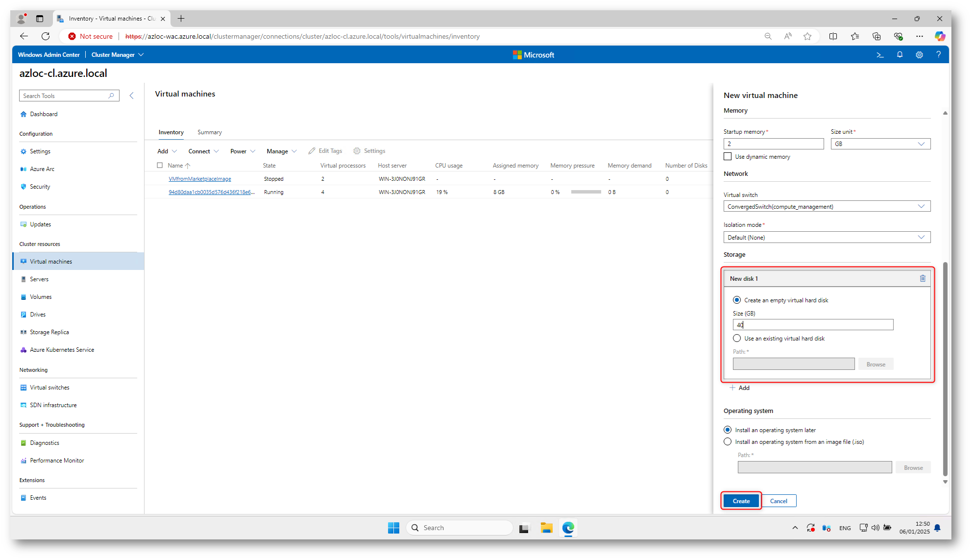Open File Explorer on taskbar

[546, 528]
